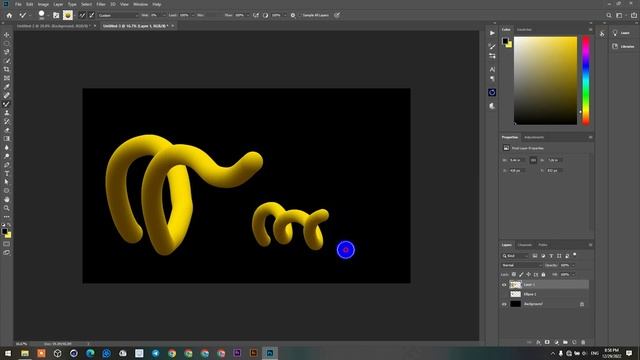This screenshot has height=360, width=640.
Task: Open the layer Kind filter dropdown
Action: point(515,256)
